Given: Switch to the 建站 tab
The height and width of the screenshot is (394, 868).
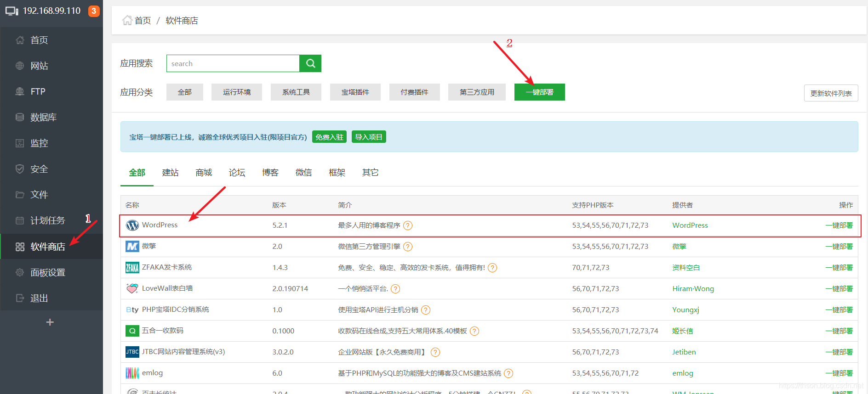Looking at the screenshot, I should (x=171, y=173).
